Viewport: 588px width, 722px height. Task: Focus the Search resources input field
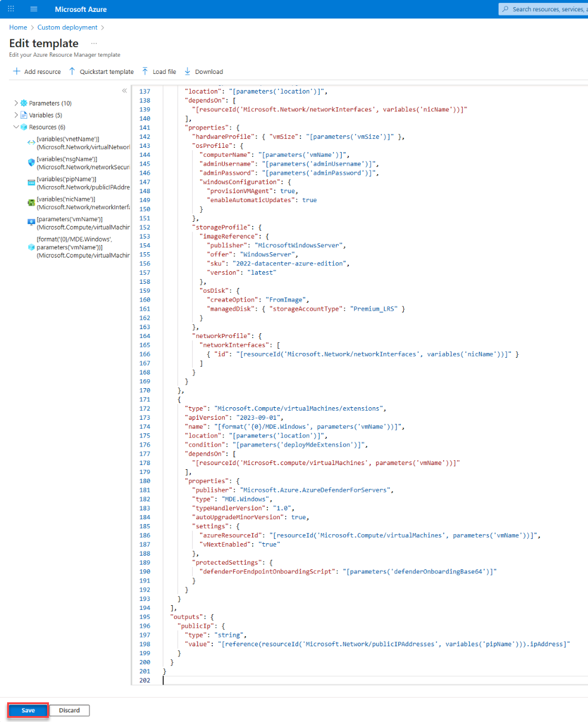tap(543, 9)
